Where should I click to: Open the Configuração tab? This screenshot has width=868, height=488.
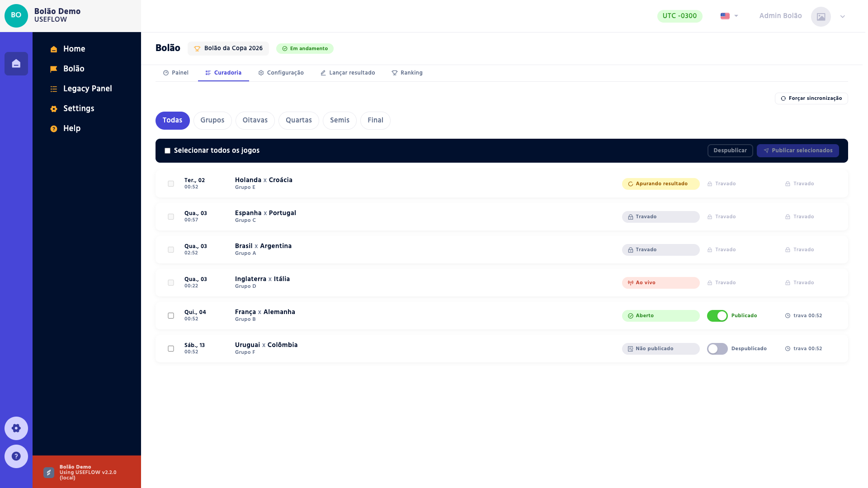pos(281,73)
